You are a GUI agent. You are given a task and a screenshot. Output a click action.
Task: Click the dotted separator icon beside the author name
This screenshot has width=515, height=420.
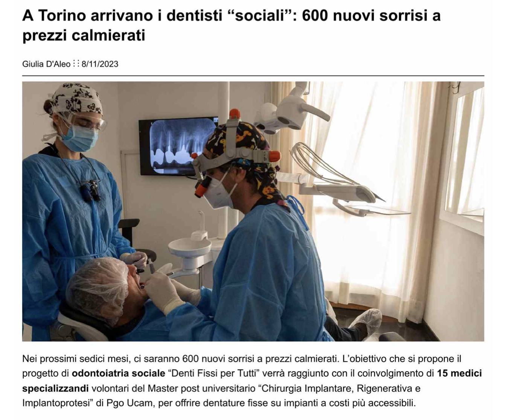click(76, 64)
